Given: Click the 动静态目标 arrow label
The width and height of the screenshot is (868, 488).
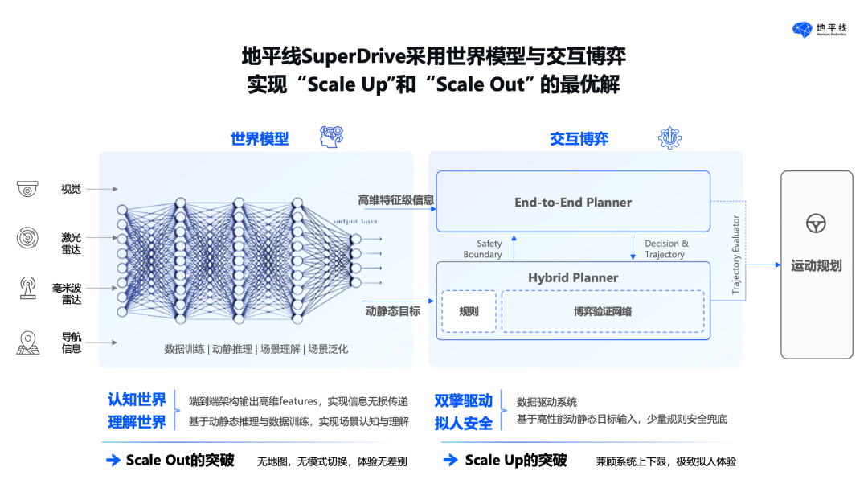Looking at the screenshot, I should point(393,311).
